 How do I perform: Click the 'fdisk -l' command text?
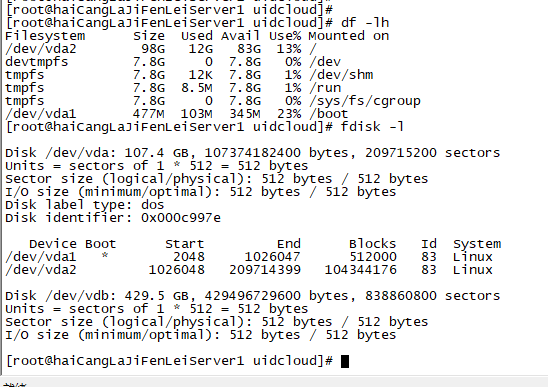click(372, 126)
